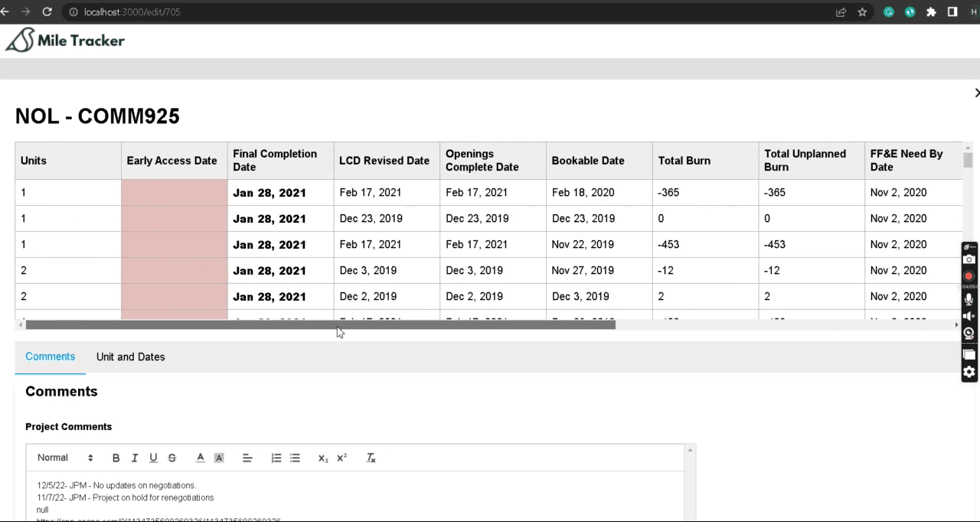The width and height of the screenshot is (980, 522).
Task: Select the Openings Complete Date Dec 2, 2019 cell
Action: click(493, 297)
